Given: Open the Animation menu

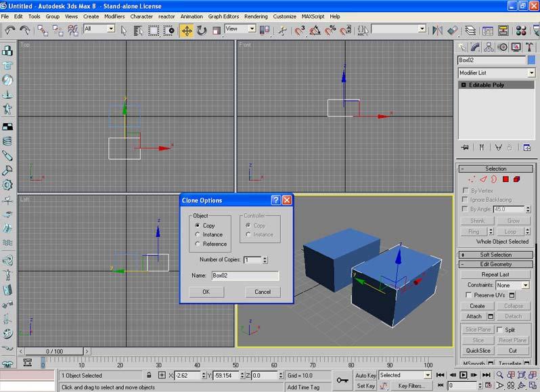Looking at the screenshot, I should coord(192,16).
